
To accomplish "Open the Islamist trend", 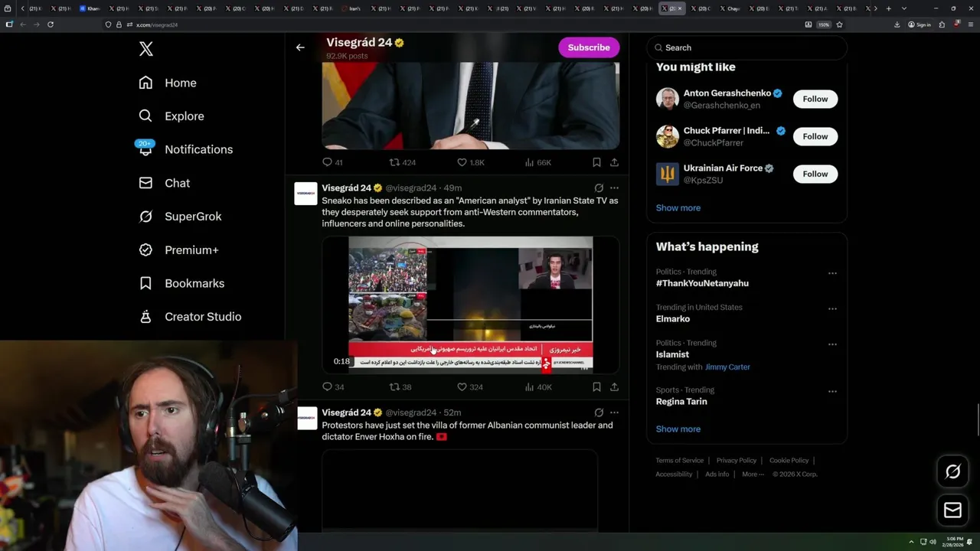I will click(x=672, y=354).
